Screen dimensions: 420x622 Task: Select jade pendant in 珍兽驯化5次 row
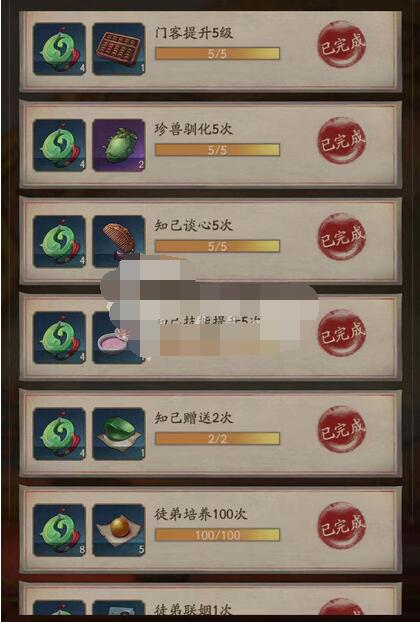(59, 145)
